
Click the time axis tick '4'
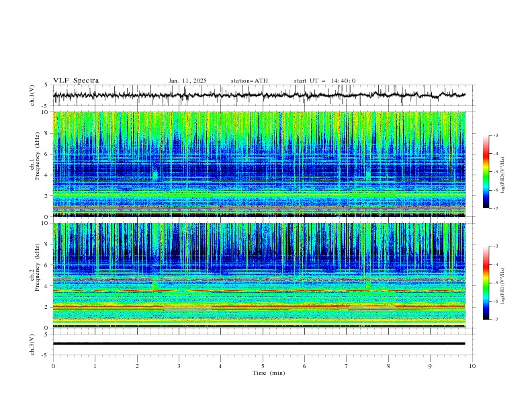click(x=220, y=366)
